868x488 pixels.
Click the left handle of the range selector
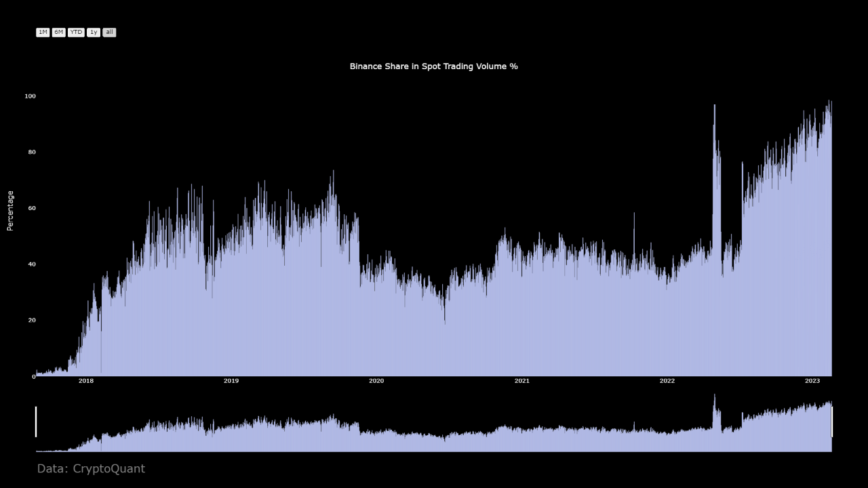36,422
